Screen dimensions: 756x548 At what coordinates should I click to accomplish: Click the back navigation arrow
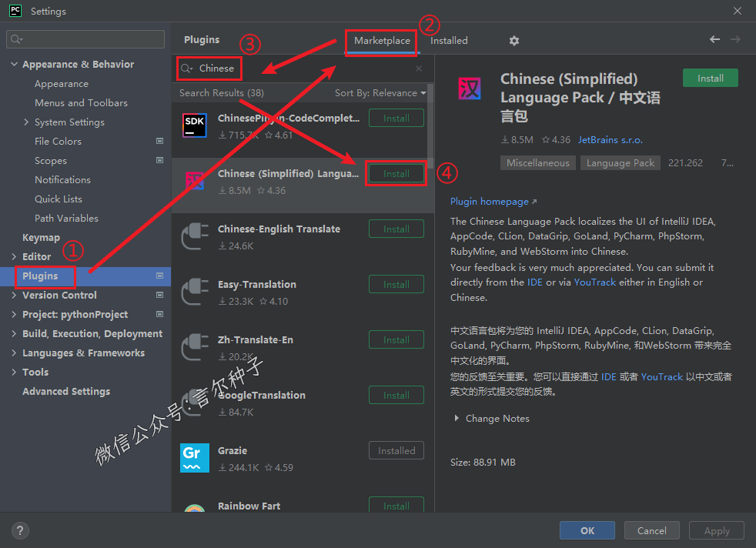click(714, 40)
